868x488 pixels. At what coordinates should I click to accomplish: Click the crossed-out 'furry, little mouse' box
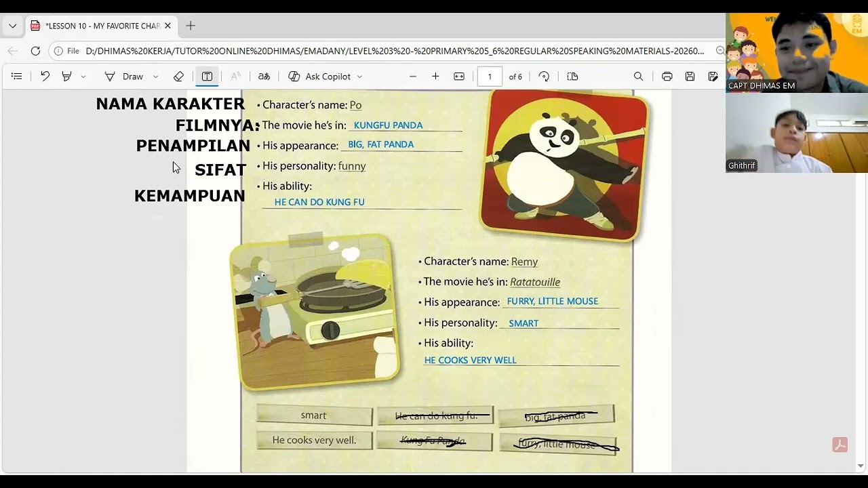[x=557, y=444]
